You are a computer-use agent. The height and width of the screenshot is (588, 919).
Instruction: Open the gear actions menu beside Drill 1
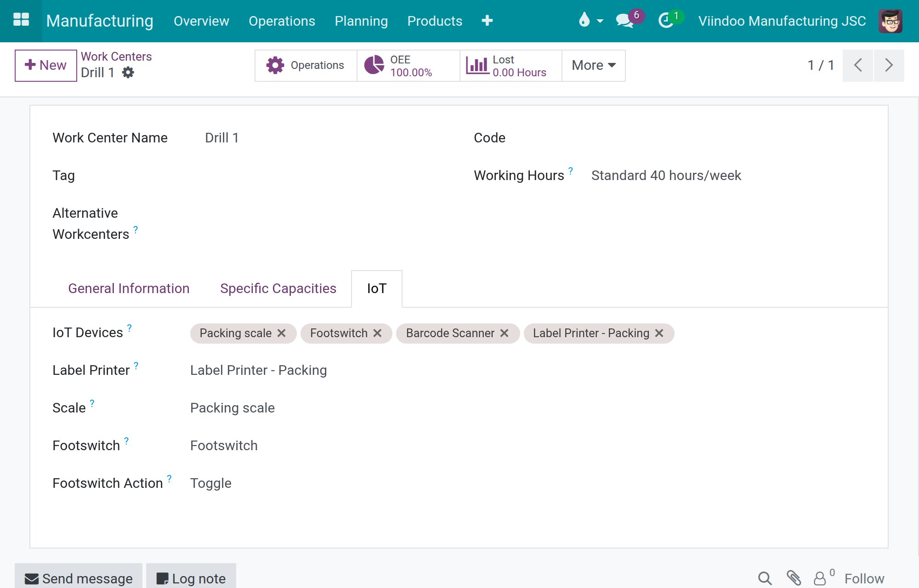(x=128, y=72)
